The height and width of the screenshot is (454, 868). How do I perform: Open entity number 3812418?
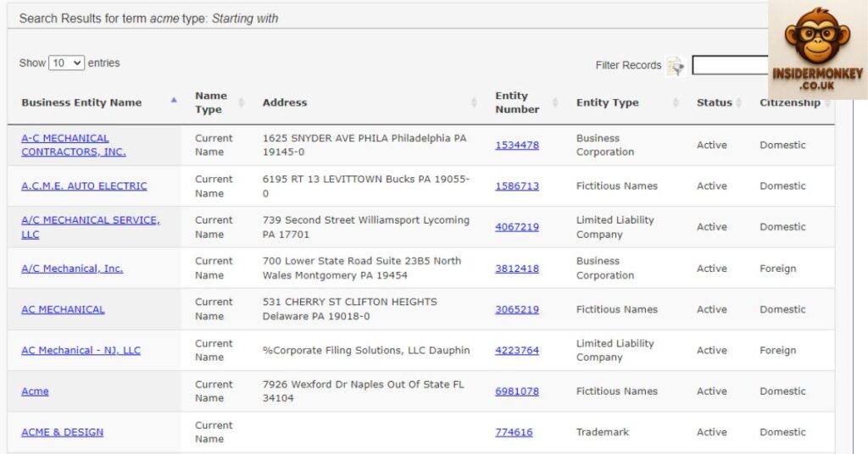pyautogui.click(x=517, y=269)
